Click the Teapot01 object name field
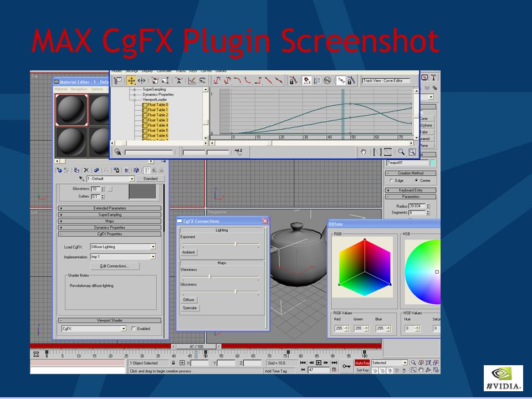532x399 pixels. point(407,162)
